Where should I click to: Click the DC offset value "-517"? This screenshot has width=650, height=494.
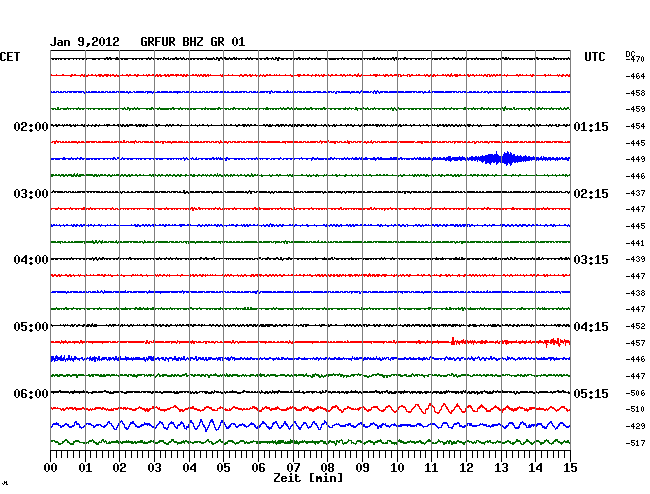coord(635,443)
